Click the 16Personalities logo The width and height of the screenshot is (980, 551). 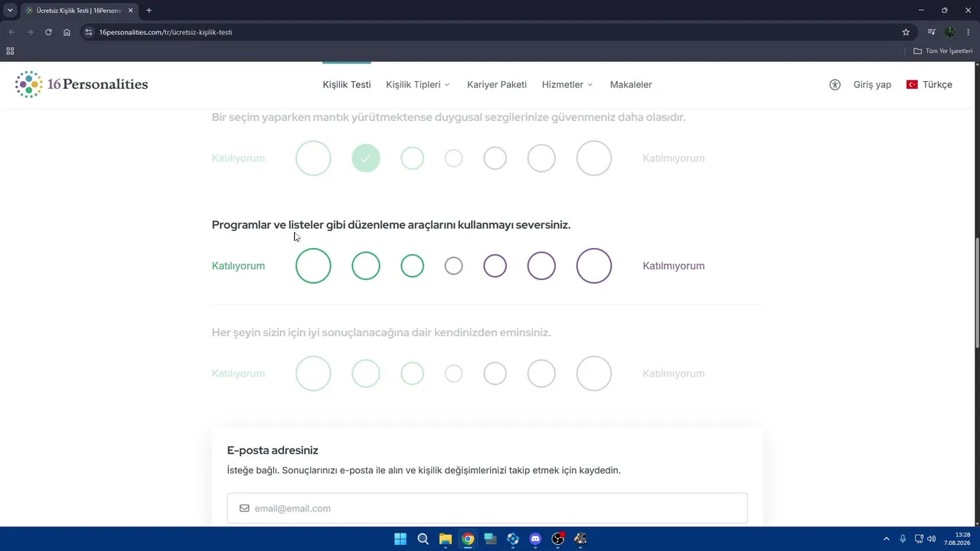click(x=81, y=84)
